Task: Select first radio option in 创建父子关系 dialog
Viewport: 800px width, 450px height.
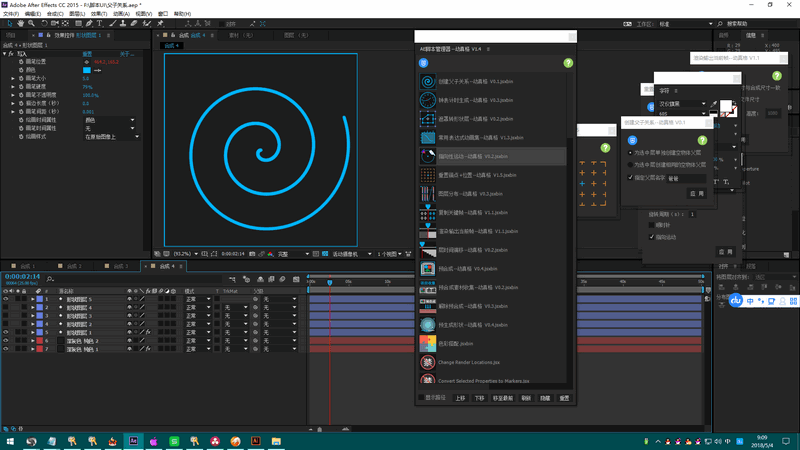Action: tap(630, 153)
